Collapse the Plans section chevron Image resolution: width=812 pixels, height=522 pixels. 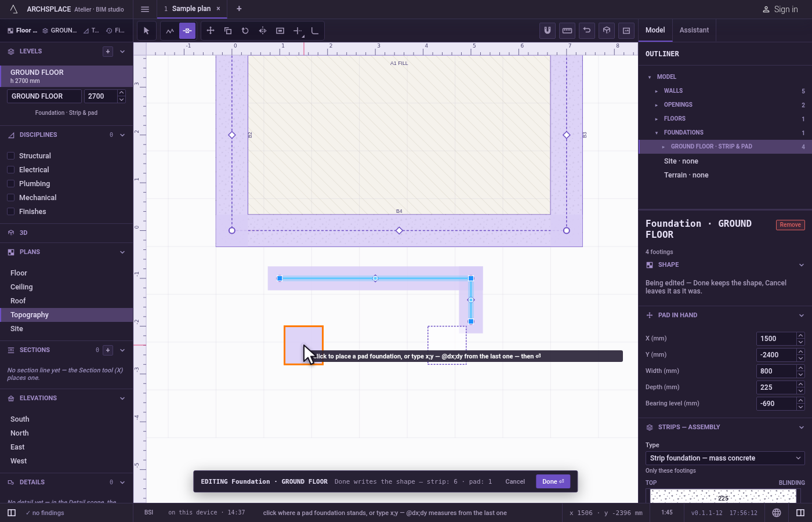coord(122,252)
